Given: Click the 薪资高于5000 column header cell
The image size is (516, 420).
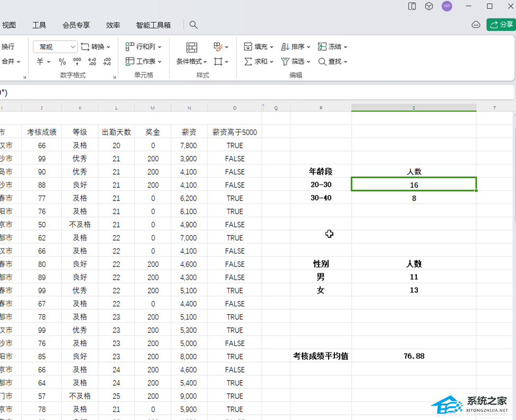Looking at the screenshot, I should pyautogui.click(x=234, y=132).
